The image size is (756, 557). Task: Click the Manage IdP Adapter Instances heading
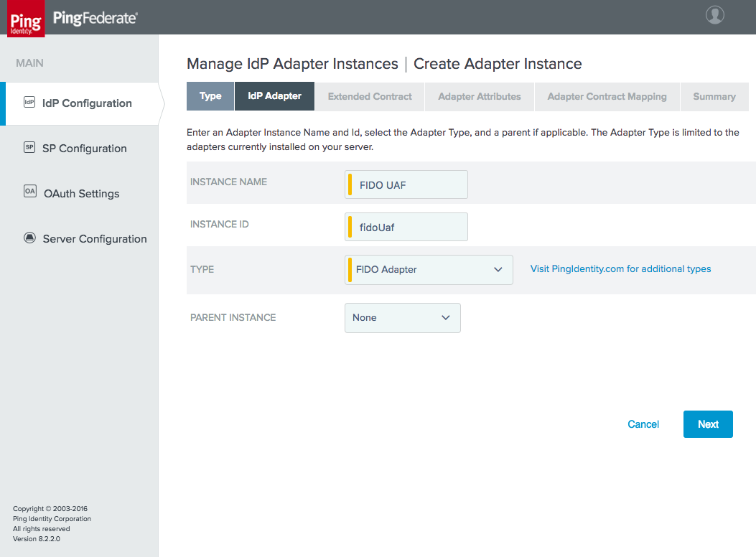292,64
